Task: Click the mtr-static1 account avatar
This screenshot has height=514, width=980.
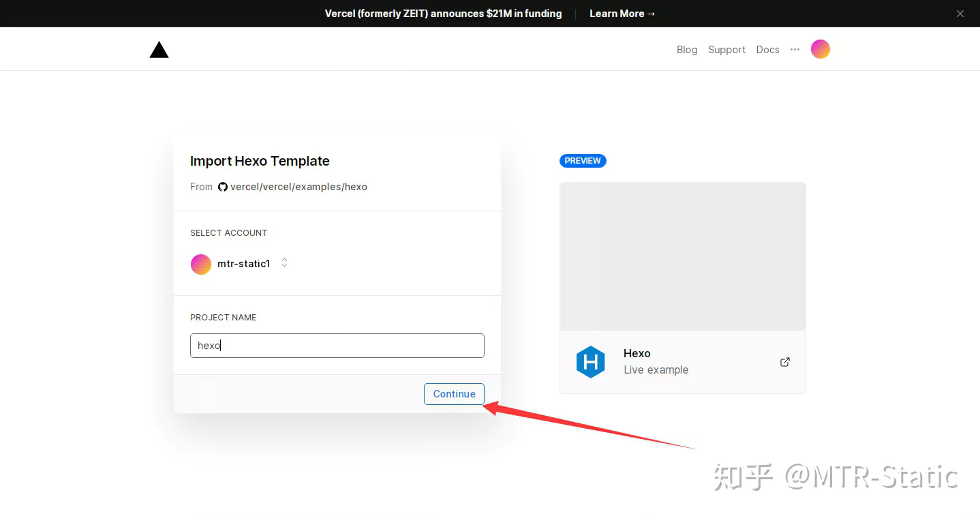Action: tap(201, 264)
